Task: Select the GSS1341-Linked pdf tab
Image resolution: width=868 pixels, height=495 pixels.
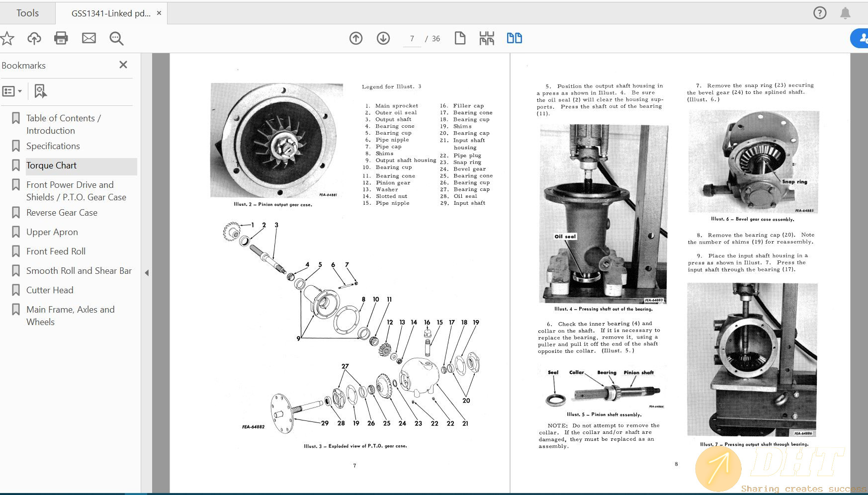Action: 110,13
